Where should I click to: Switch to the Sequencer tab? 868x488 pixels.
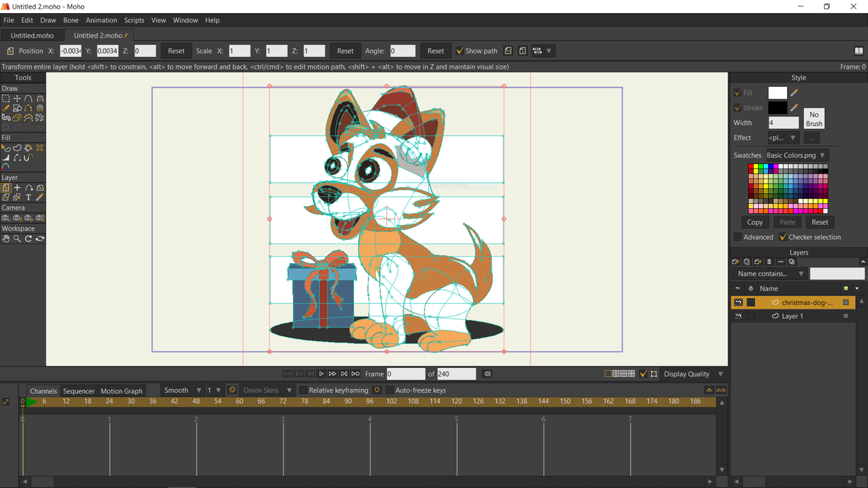(78, 391)
